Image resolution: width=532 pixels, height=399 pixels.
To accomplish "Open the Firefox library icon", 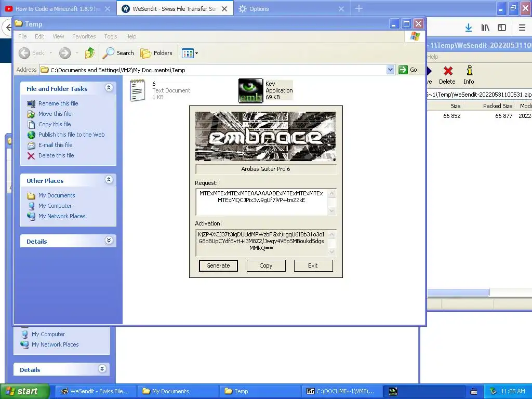I will click(485, 28).
